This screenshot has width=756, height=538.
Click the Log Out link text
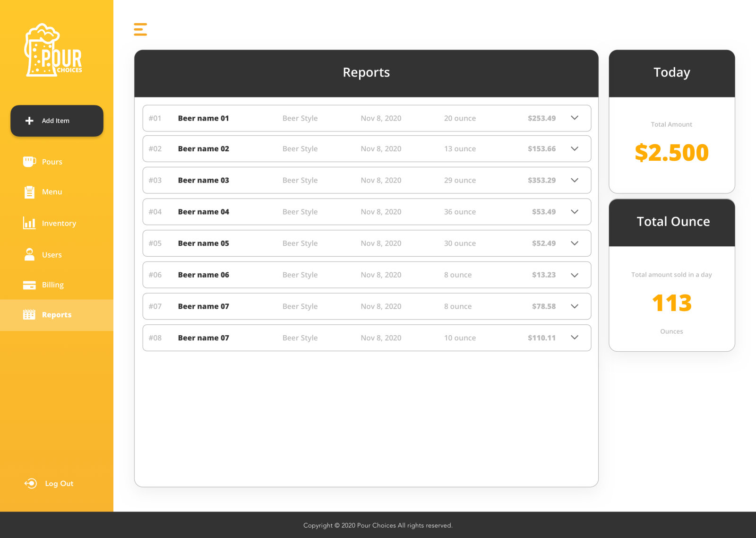pyautogui.click(x=59, y=483)
